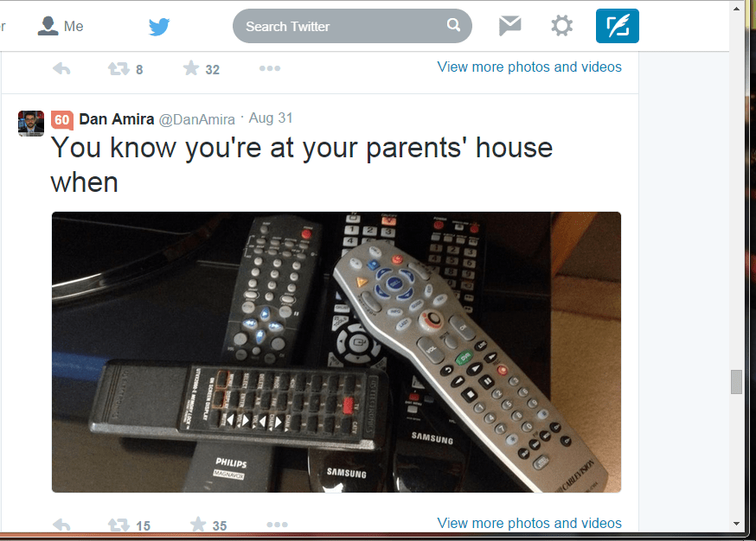
Task: Retweet Dan Amira's tweet with 15 retweets
Action: pyautogui.click(x=119, y=525)
